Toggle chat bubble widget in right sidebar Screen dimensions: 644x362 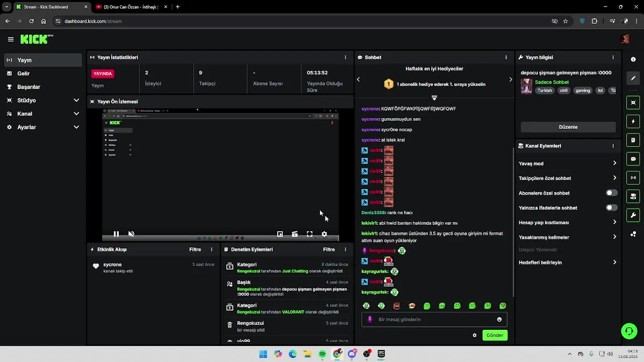click(x=633, y=159)
